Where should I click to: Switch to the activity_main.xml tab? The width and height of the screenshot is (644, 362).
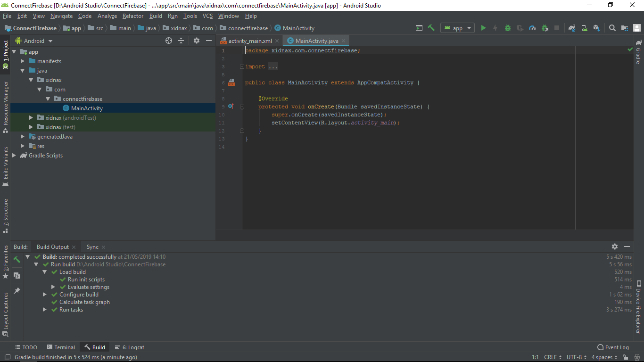(250, 41)
